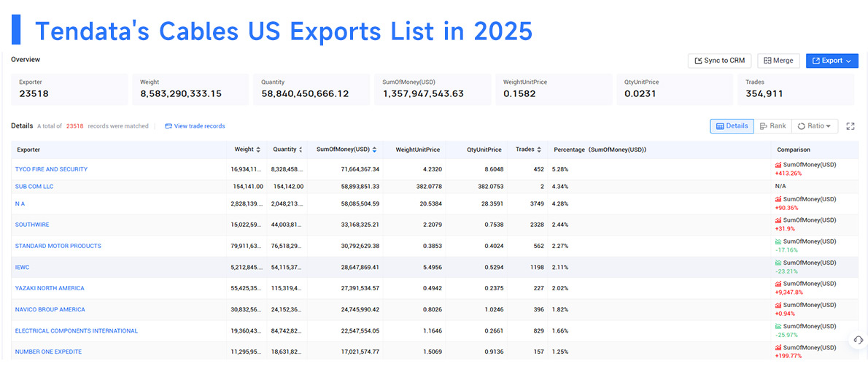Open View trade records link
Viewport: 868px width, 372px height.
click(195, 126)
